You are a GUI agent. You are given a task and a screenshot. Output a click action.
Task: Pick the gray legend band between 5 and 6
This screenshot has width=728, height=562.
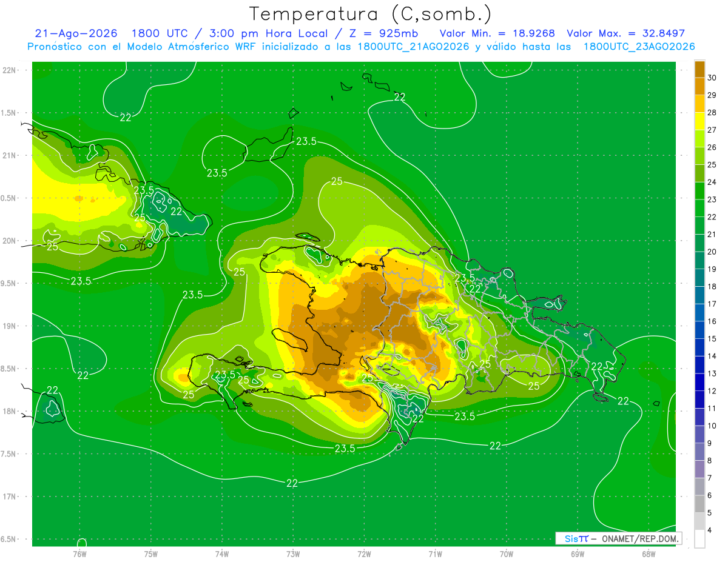[700, 504]
